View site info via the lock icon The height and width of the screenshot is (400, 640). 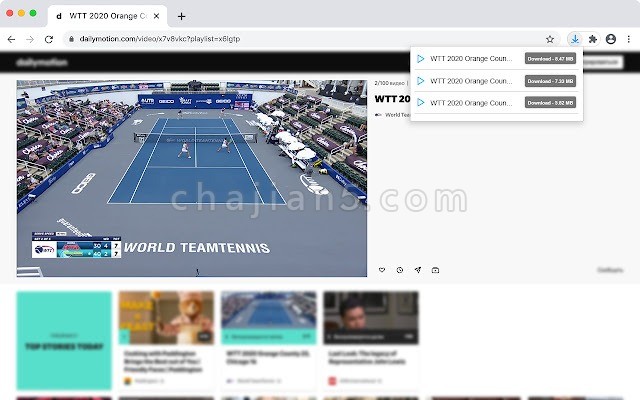[71, 39]
